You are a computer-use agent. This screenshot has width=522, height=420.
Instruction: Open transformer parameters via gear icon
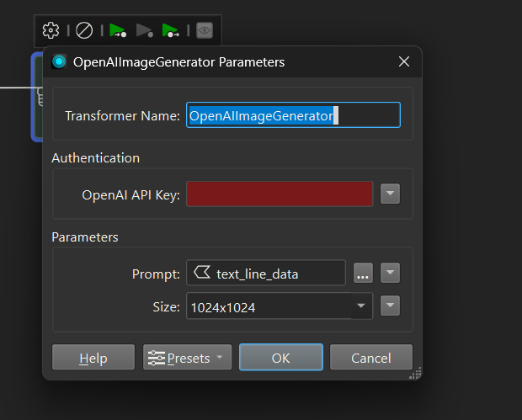[x=51, y=30]
